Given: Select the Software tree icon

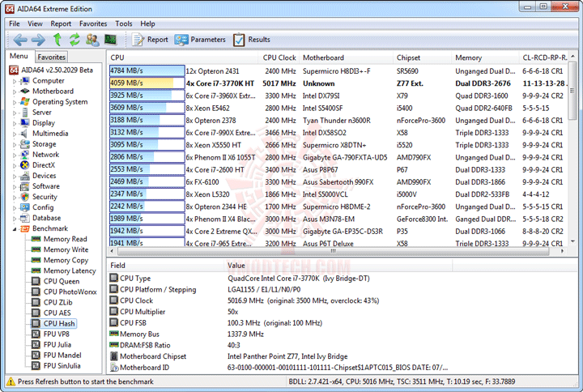Looking at the screenshot, I should click(x=25, y=186).
